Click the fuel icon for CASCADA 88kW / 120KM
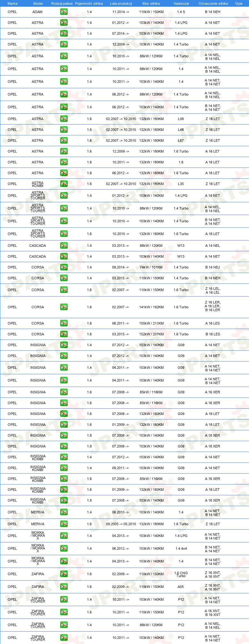This screenshot has width=249, height=644. tap(64, 246)
